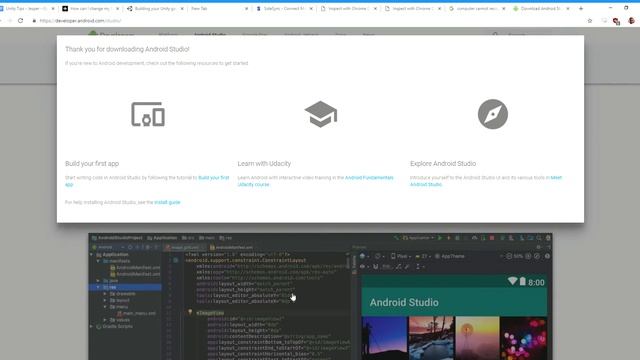Restore down the Chrome window
640x360 pixels.
point(626,8)
